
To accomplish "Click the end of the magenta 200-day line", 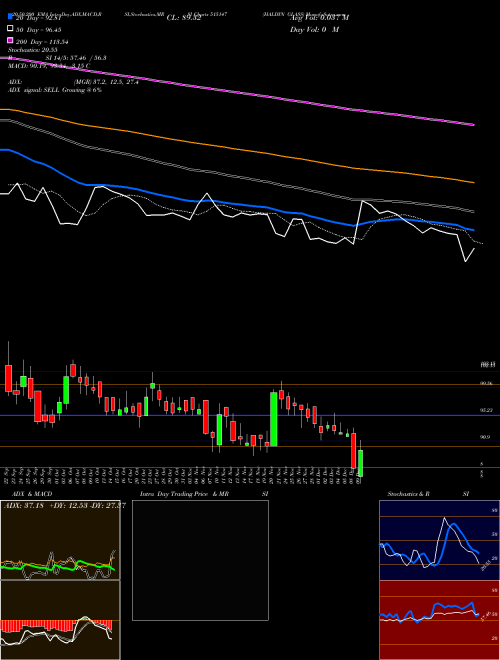I will [473, 125].
